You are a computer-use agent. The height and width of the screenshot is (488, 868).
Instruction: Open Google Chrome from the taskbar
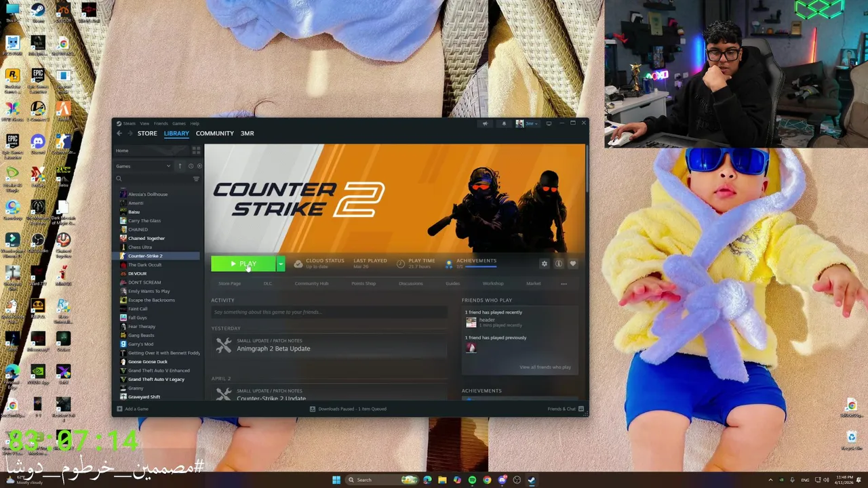click(487, 480)
